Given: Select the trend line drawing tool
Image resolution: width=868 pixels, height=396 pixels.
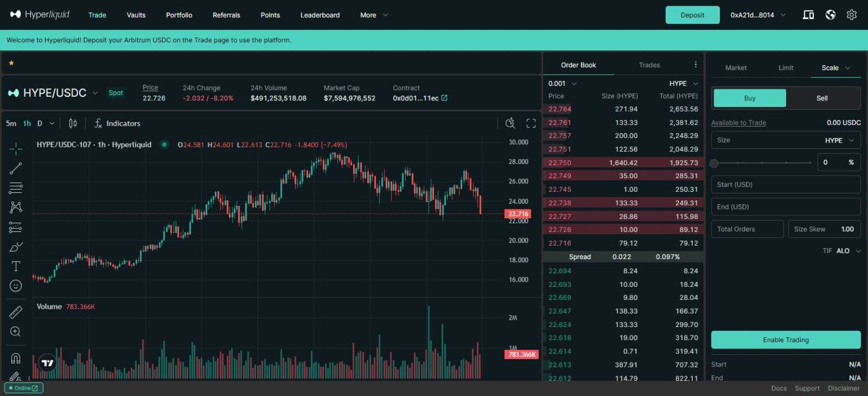Looking at the screenshot, I should coord(16,168).
